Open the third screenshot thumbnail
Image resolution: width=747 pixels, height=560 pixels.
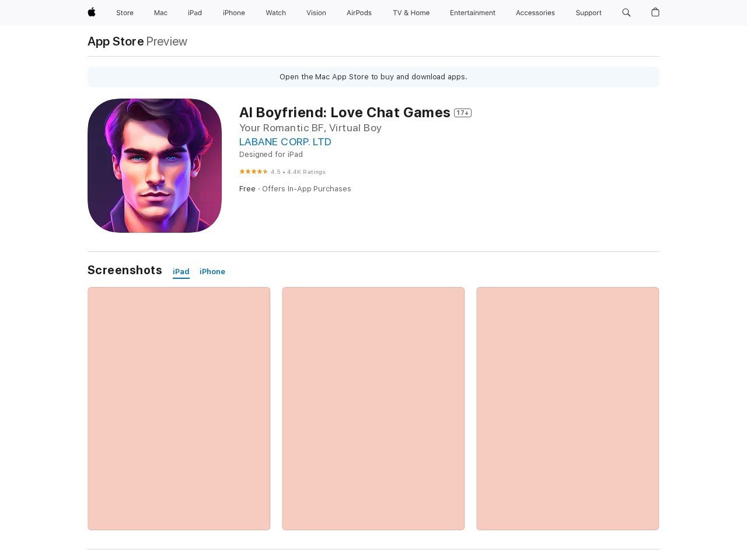(568, 408)
